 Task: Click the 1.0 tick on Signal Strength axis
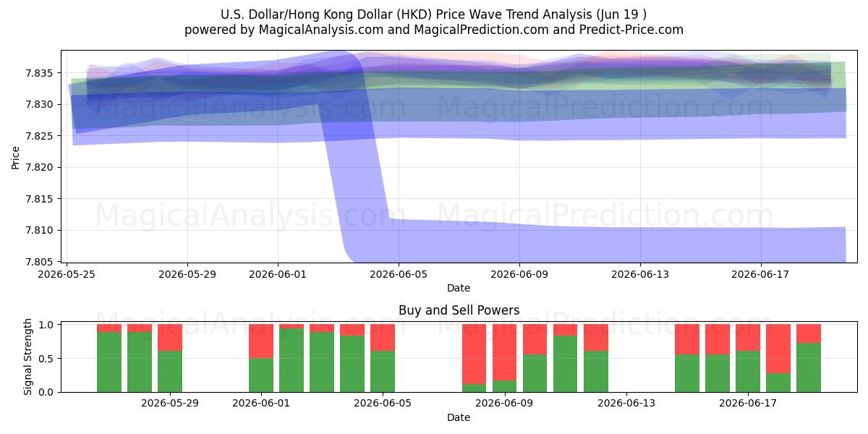point(48,325)
